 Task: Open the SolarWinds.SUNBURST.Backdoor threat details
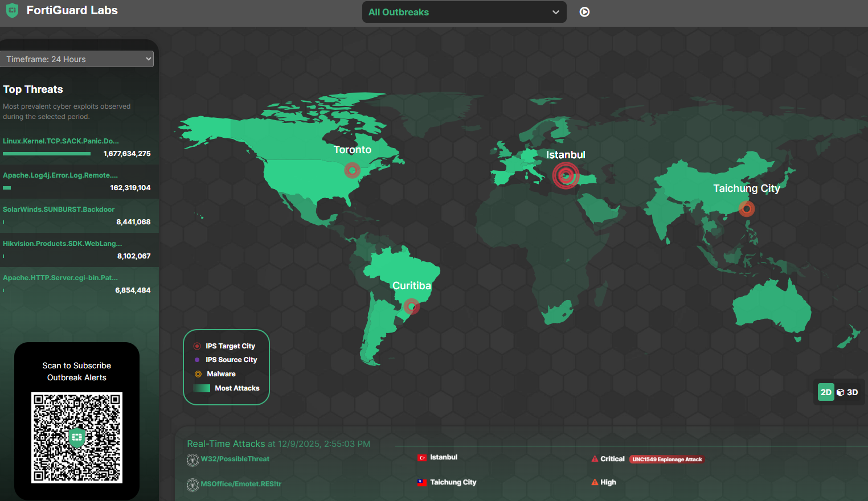tap(59, 209)
